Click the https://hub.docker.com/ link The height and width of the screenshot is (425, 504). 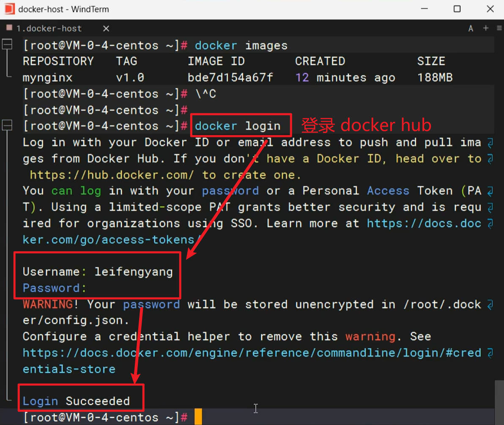[x=112, y=175]
